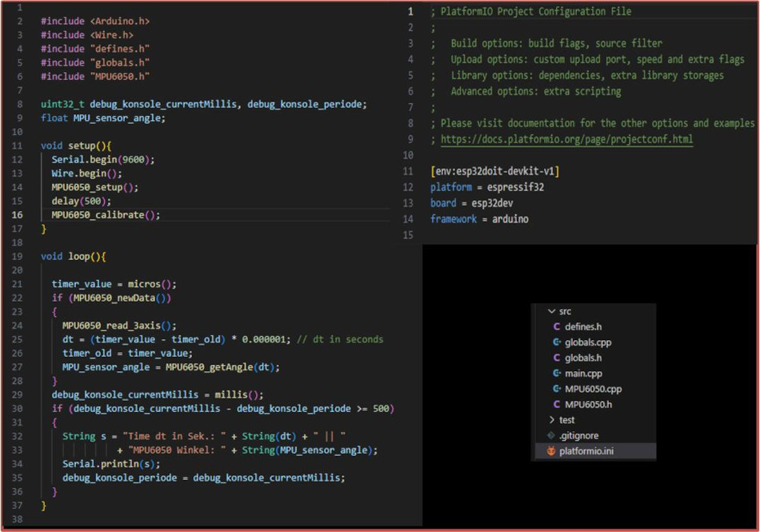Click the '#include "MPU6050.h"' line
The width and height of the screenshot is (760, 532).
[x=95, y=77]
